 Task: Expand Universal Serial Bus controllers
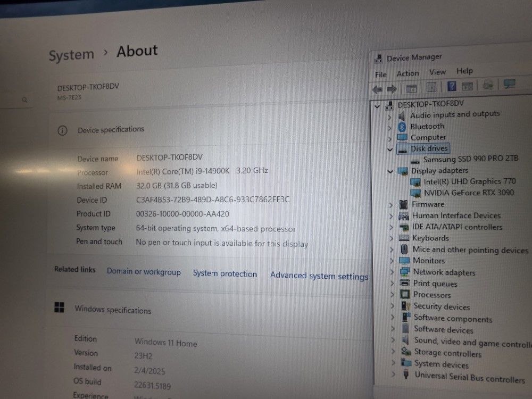coord(393,375)
